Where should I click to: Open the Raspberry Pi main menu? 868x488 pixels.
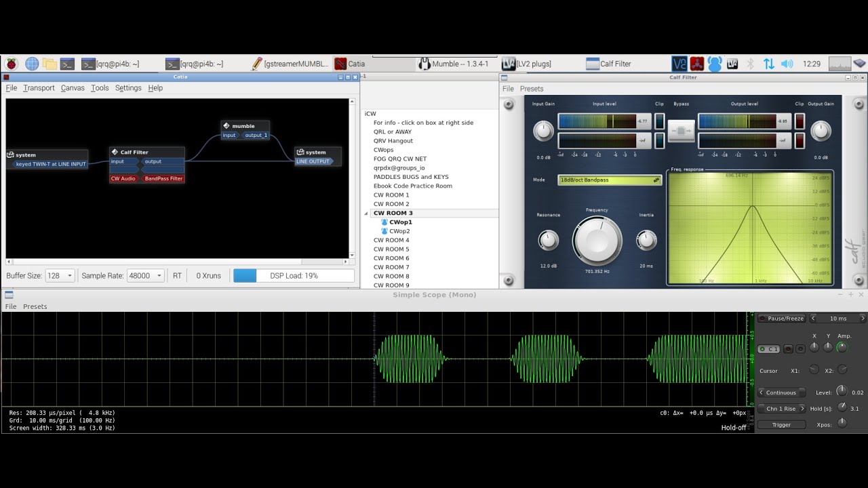click(x=11, y=64)
